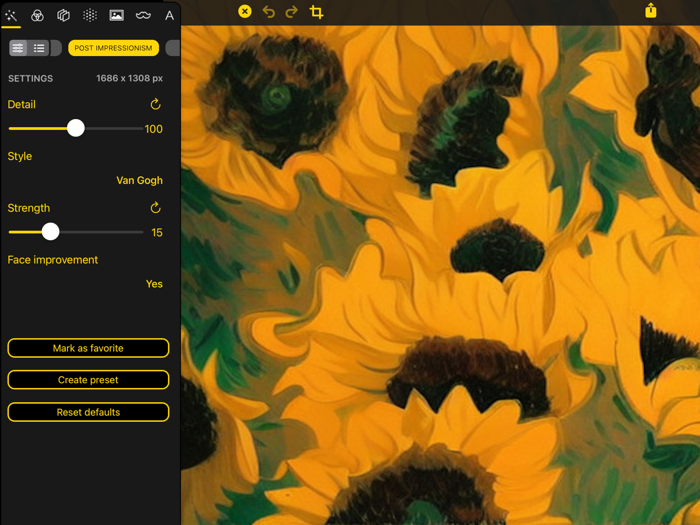Image resolution: width=700 pixels, height=525 pixels.
Task: Adjust the Strength slider track
Action: pos(76,232)
